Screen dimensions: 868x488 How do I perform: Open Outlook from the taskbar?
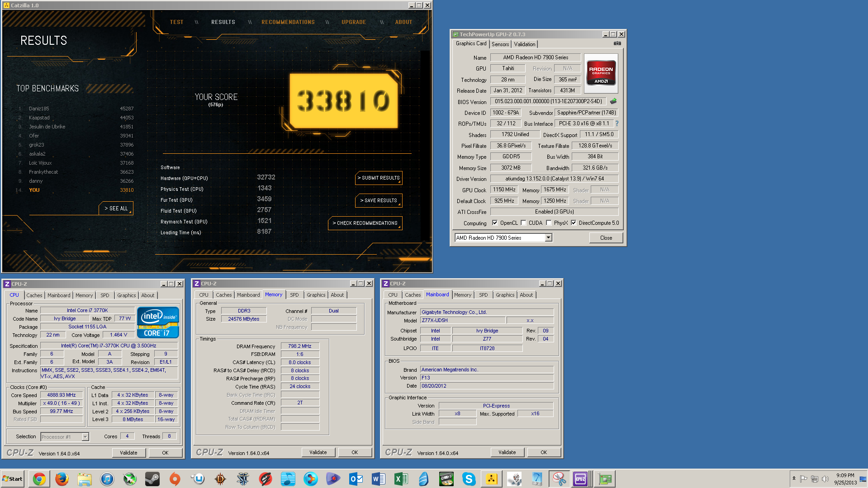pos(356,479)
